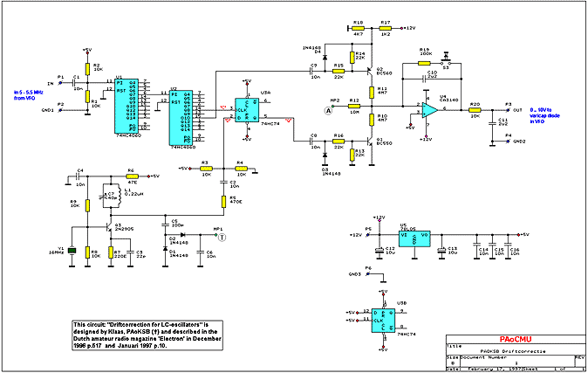Image resolution: width=588 pixels, height=373 pixels.
Task: Click the blue 5 - 5.5 MHz input note
Action: coord(29,95)
